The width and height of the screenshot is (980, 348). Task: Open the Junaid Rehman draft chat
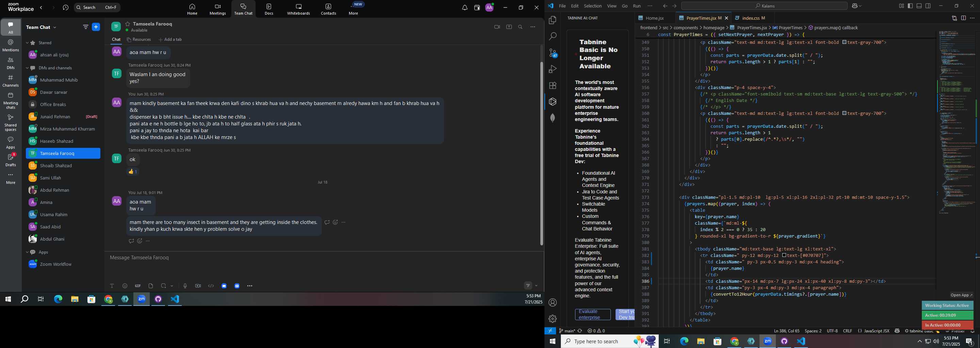pos(63,117)
